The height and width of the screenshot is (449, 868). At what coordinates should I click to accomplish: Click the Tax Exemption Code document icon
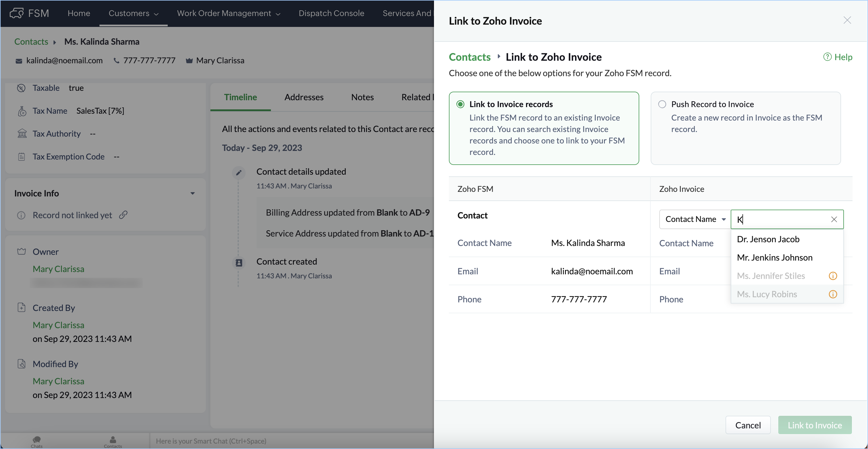[x=21, y=157]
